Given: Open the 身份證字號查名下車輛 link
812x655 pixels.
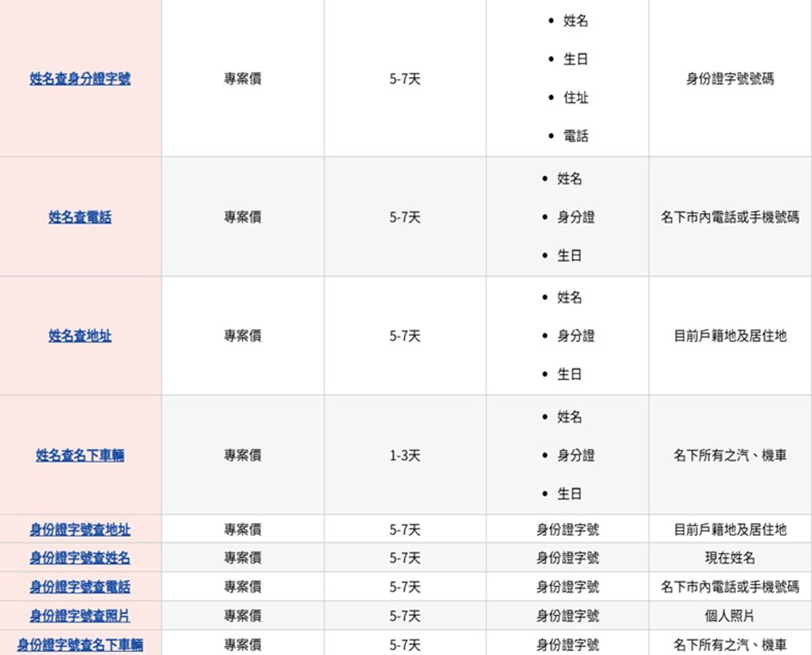Looking at the screenshot, I should (x=80, y=645).
